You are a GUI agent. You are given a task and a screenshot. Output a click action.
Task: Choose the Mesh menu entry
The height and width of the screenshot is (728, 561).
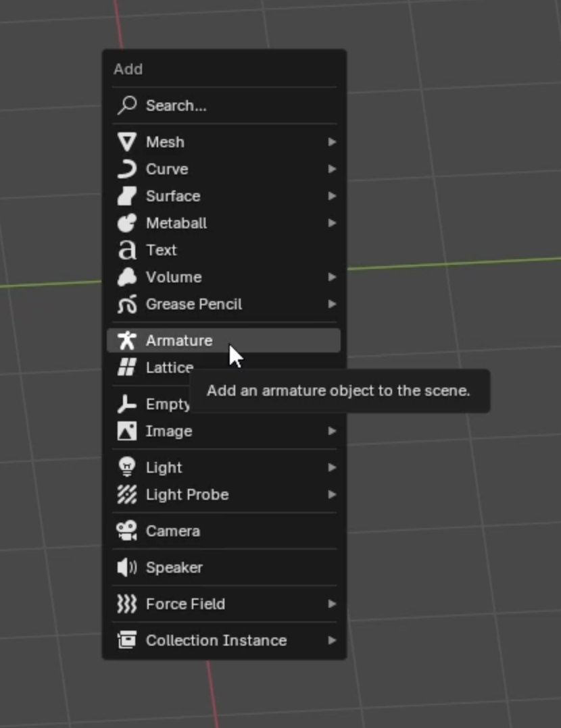point(224,142)
